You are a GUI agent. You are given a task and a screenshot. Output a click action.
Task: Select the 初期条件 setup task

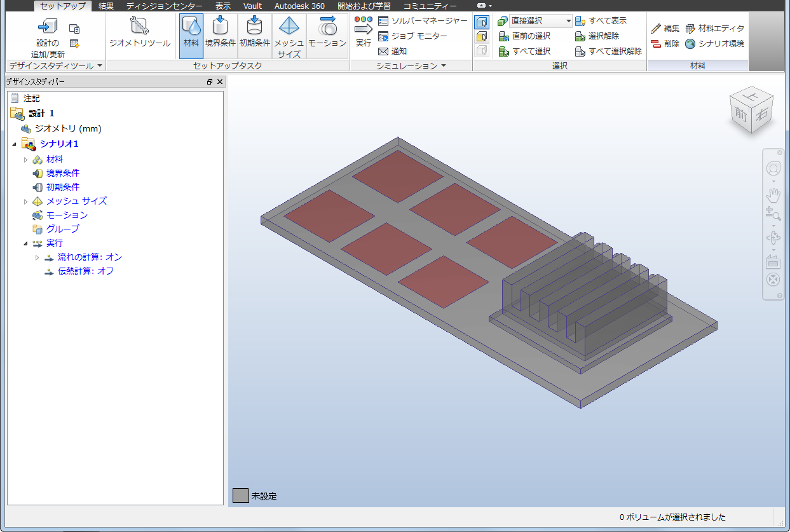(x=255, y=36)
